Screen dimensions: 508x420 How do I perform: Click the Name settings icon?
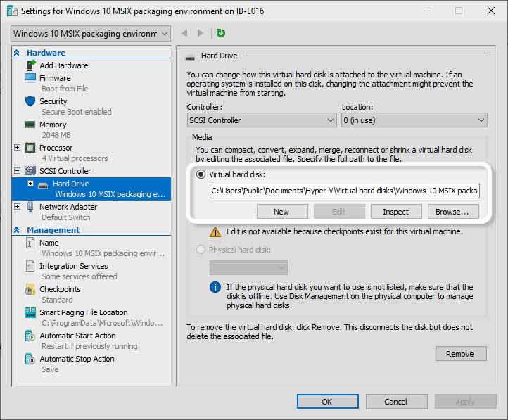pyautogui.click(x=30, y=243)
